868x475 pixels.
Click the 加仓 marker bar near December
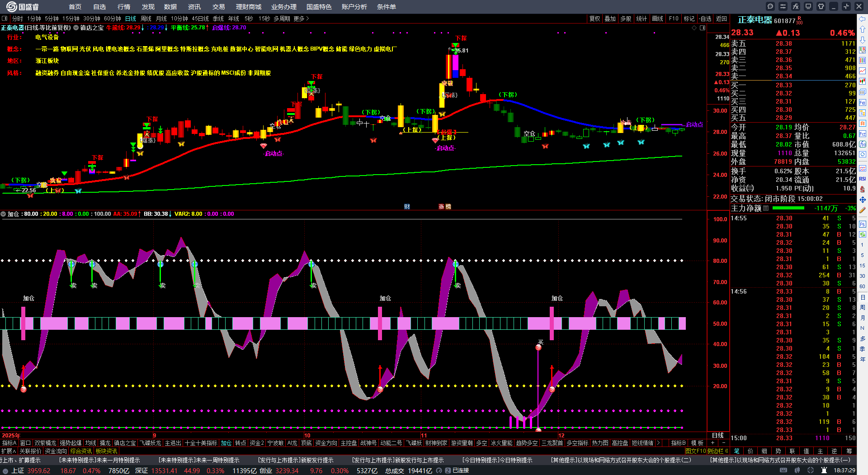click(552, 323)
